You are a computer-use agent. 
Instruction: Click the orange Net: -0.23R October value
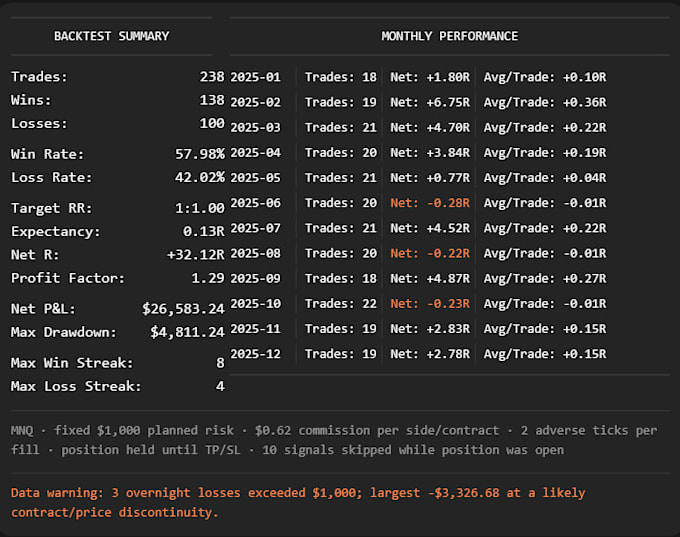[x=430, y=304]
